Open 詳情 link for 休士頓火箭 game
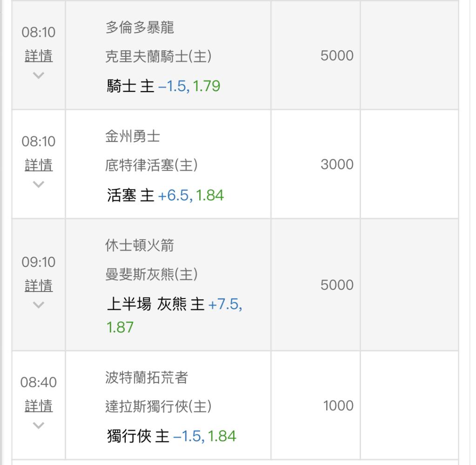476x465 pixels. pos(39,286)
